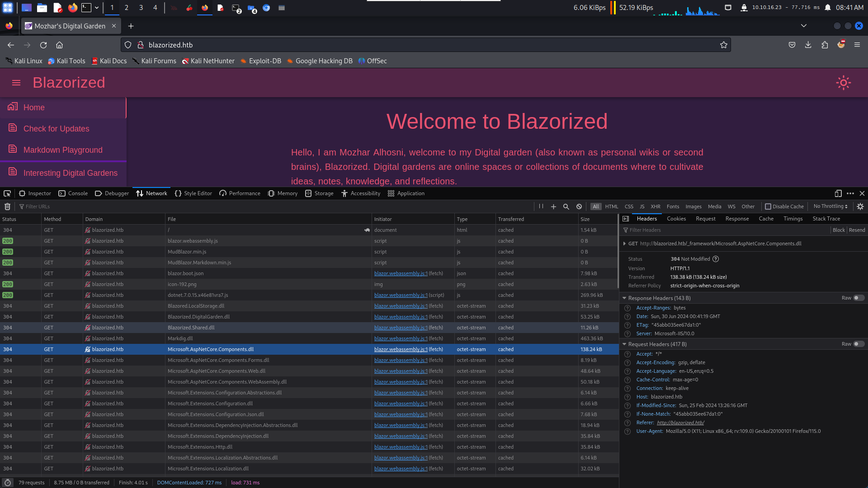Save to Pocket icon
The height and width of the screenshot is (488, 868).
click(x=792, y=45)
